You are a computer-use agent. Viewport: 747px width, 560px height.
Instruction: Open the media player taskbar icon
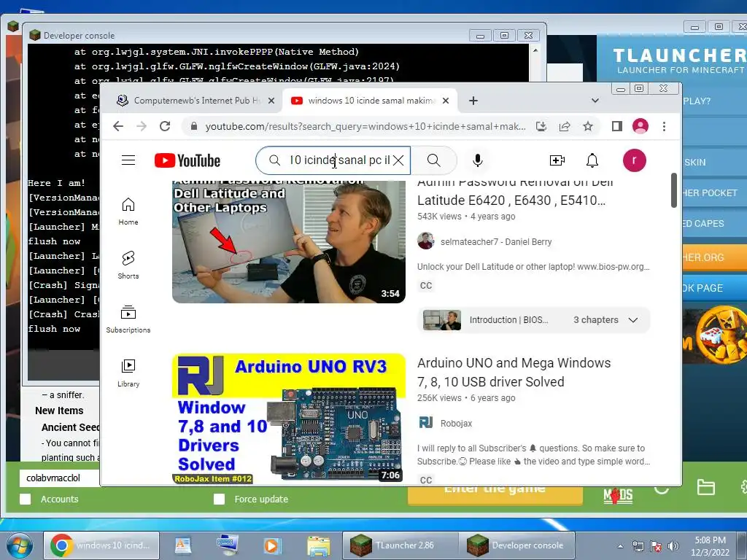click(x=273, y=546)
